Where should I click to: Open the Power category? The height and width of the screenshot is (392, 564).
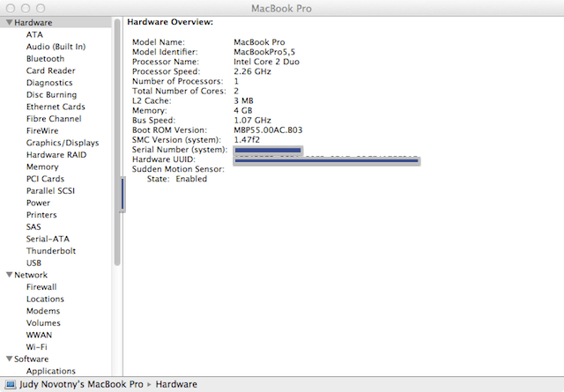pos(38,203)
